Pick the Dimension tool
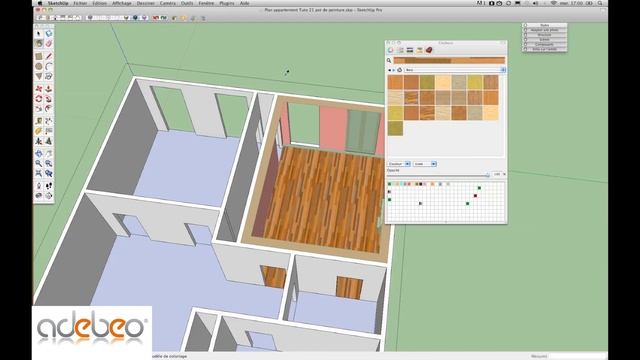Image resolution: width=640 pixels, height=360 pixels. [x=49, y=121]
